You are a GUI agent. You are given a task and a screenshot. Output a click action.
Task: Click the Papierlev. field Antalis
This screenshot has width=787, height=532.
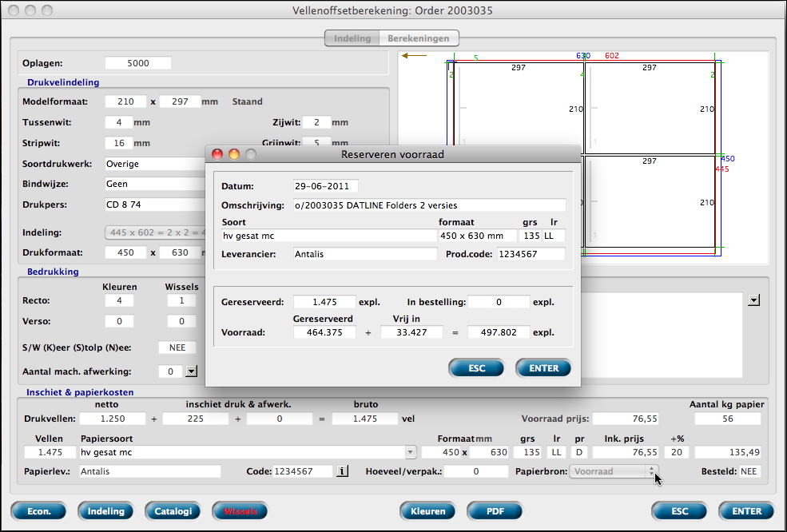click(150, 471)
